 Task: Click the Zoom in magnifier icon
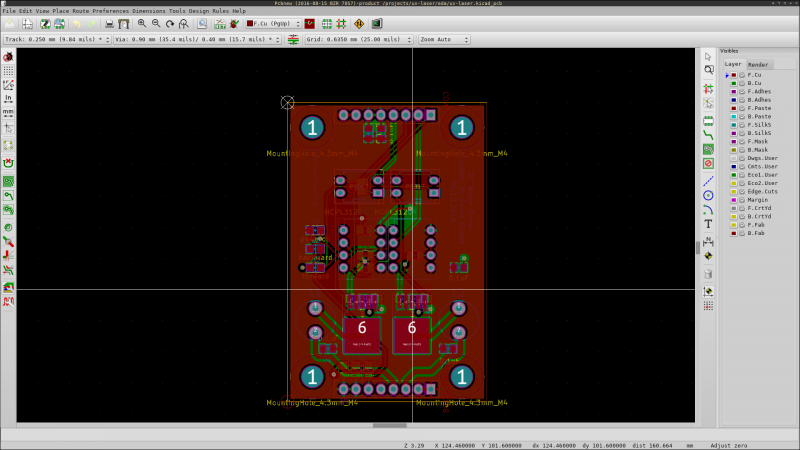click(x=142, y=24)
